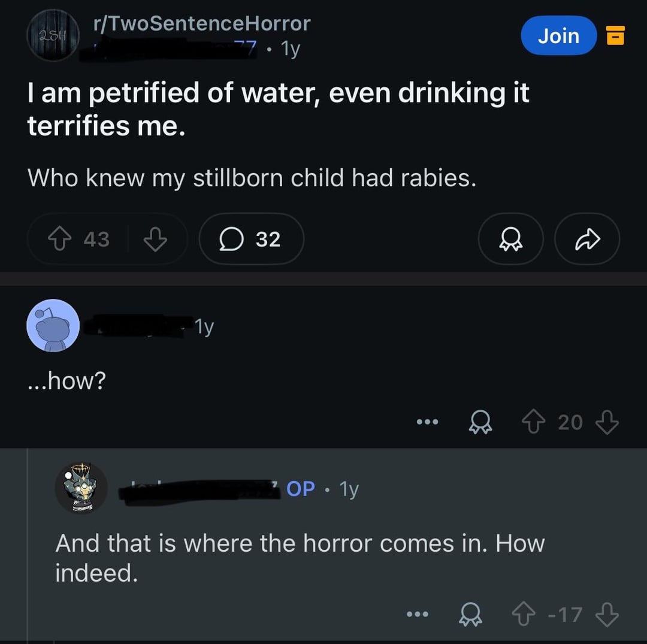Viewport: 647px width, 644px height.
Task: Join the r/TwoSentenceHorror community
Action: coord(558,36)
